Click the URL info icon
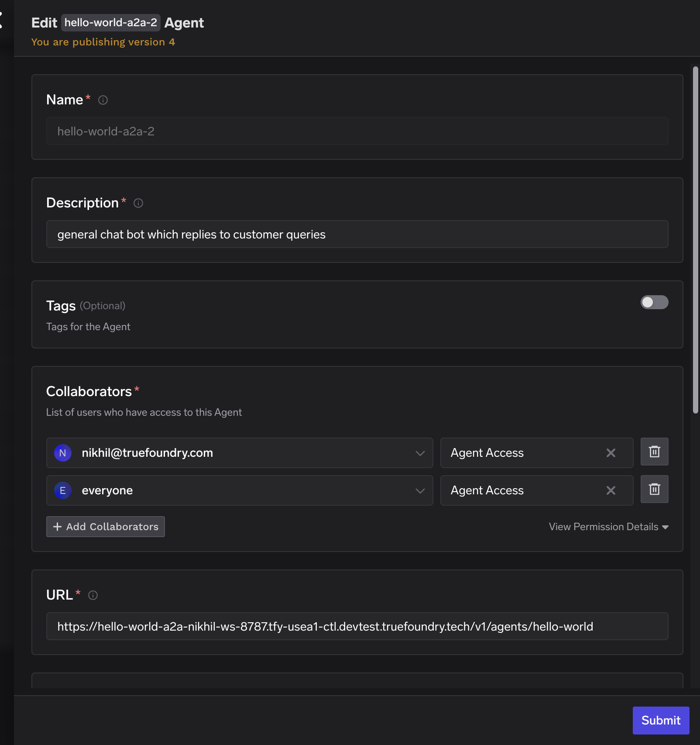The image size is (700, 745). (93, 594)
